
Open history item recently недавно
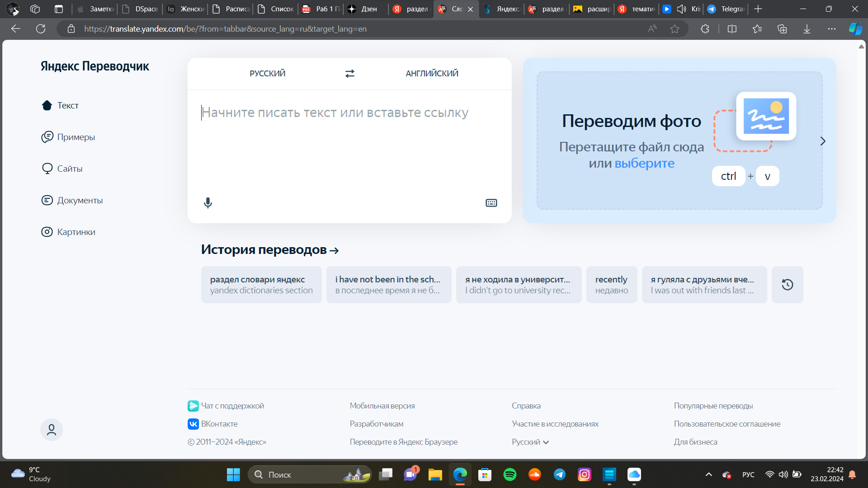tap(612, 285)
